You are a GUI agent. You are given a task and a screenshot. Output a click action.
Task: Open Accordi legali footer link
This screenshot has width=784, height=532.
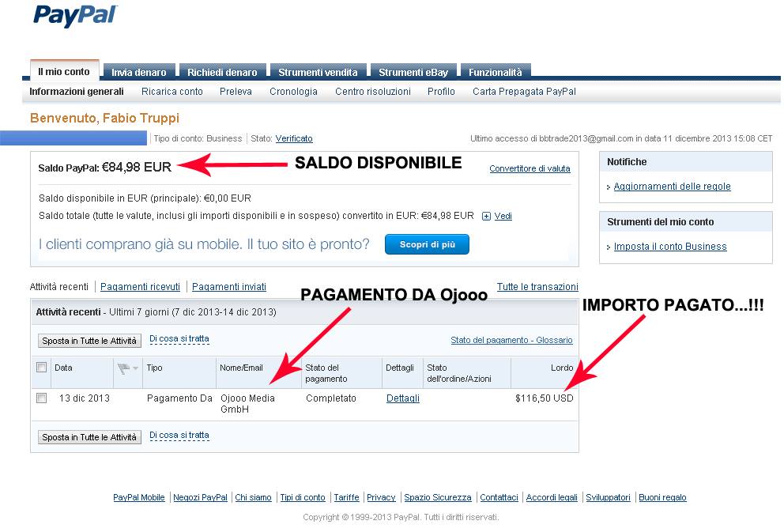[552, 497]
